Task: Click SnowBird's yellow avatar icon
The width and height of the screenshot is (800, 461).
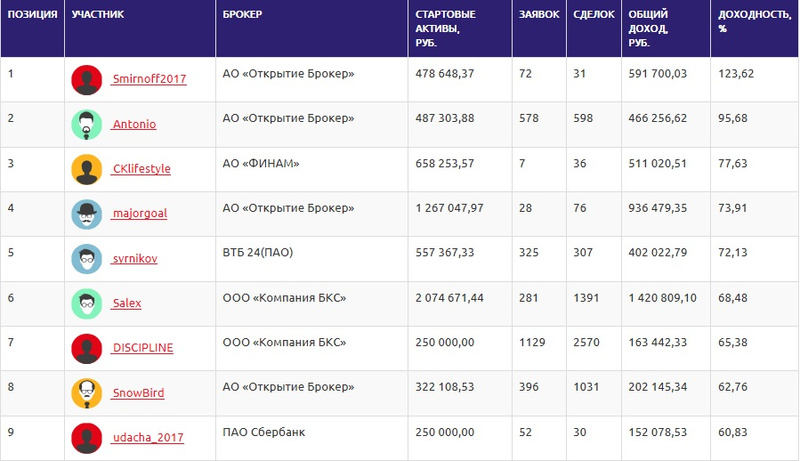Action: (87, 393)
